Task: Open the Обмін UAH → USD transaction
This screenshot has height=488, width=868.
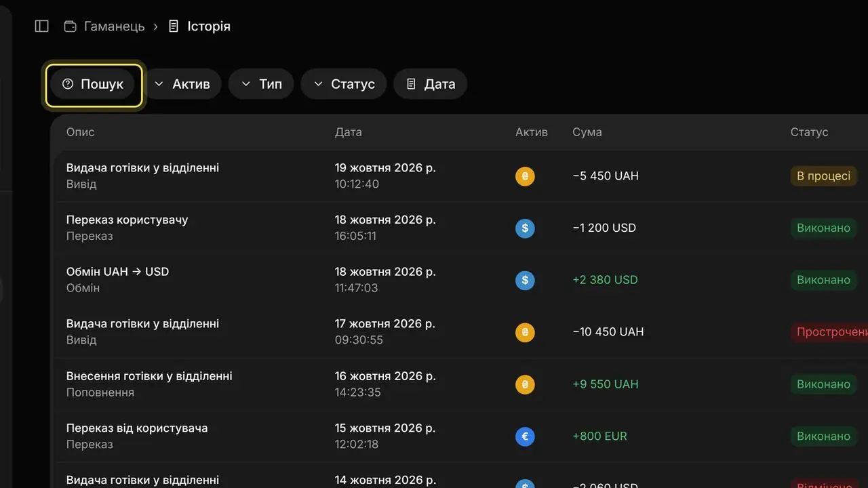Action: pos(117,272)
